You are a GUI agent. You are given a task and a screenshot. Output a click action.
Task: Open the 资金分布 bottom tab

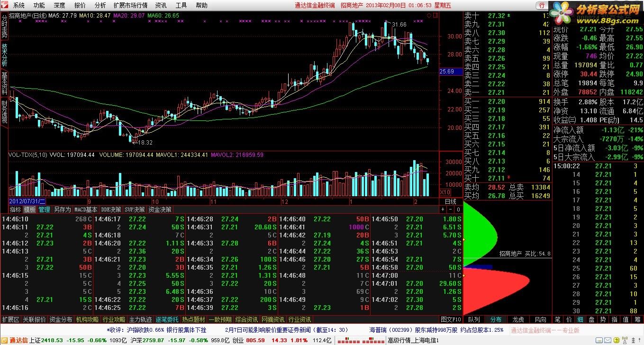click(x=61, y=319)
